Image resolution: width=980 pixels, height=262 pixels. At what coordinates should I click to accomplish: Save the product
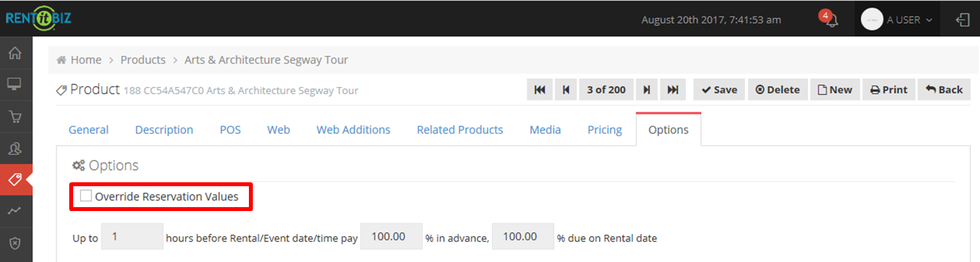pyautogui.click(x=719, y=90)
